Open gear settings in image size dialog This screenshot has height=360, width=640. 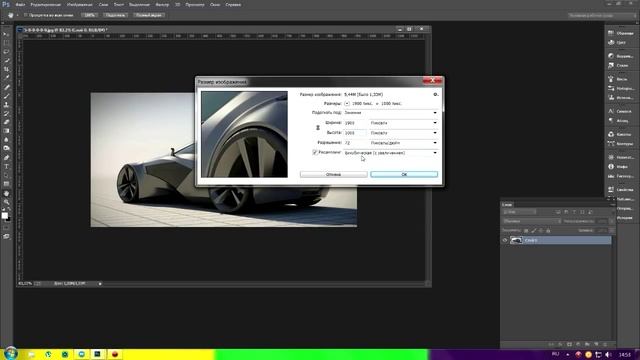pos(435,94)
